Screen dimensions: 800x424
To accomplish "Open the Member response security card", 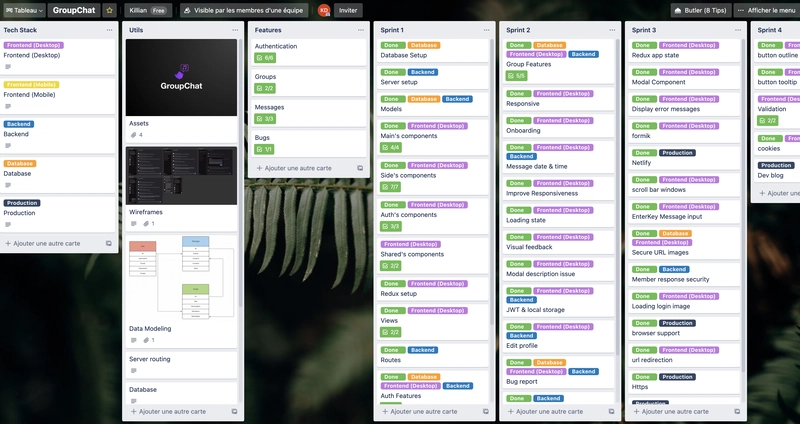I will (x=684, y=275).
